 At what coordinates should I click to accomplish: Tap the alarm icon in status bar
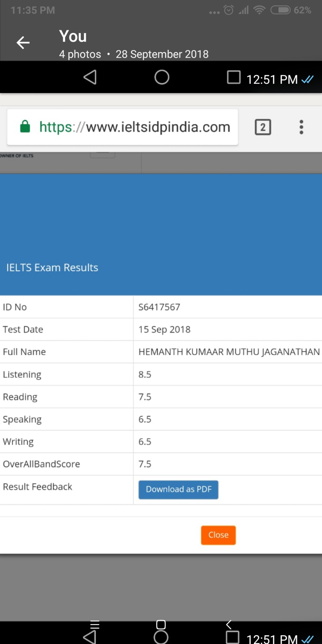(229, 10)
